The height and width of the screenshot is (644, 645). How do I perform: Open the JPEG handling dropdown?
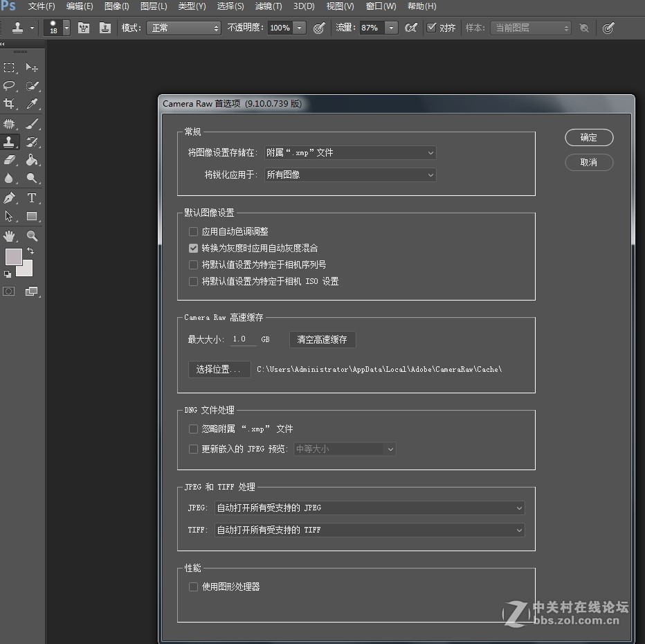tap(370, 508)
